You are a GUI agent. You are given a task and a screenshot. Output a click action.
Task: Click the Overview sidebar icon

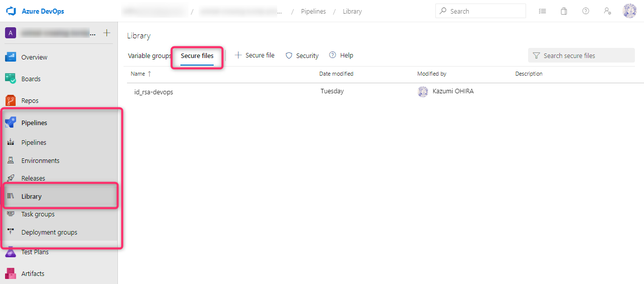11,57
